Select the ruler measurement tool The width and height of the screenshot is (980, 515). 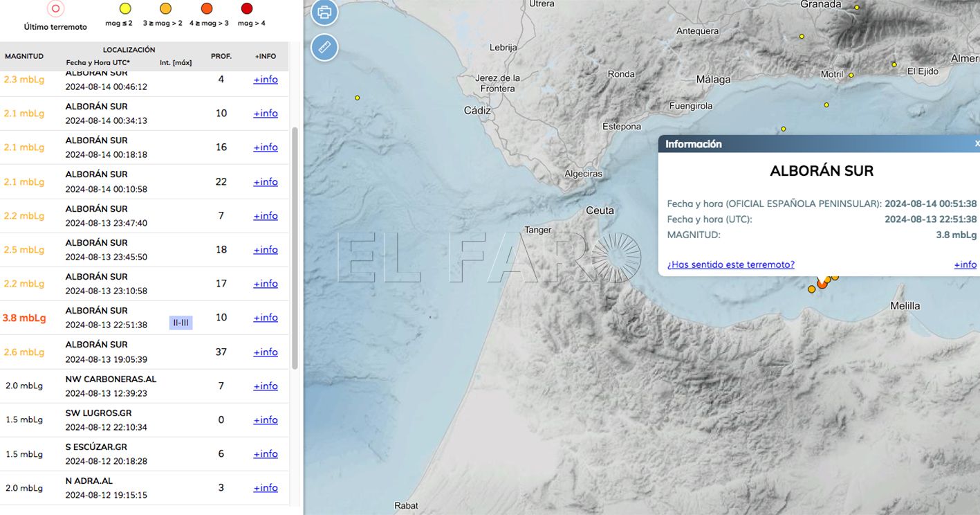coord(324,47)
